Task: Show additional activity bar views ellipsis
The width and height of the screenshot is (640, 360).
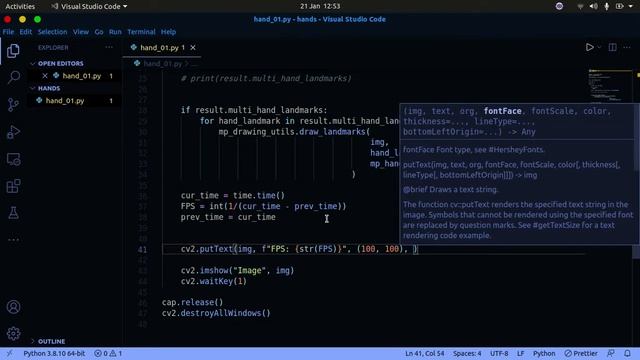Action: (x=13, y=240)
